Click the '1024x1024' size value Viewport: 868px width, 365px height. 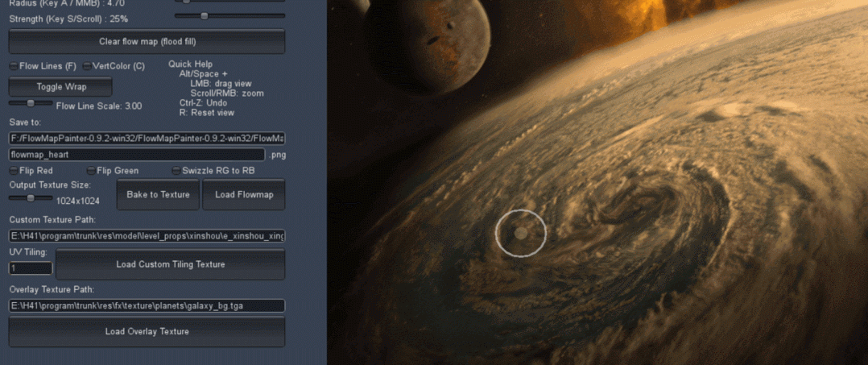78,201
